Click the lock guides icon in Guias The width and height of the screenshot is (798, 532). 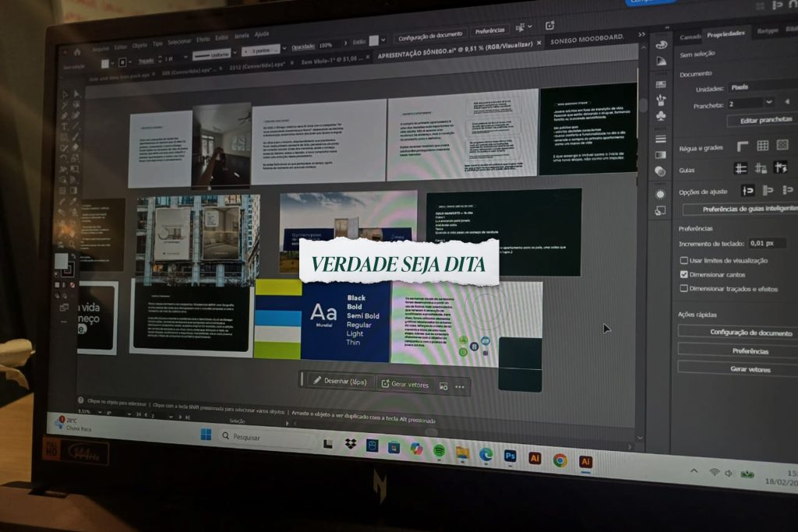760,168
